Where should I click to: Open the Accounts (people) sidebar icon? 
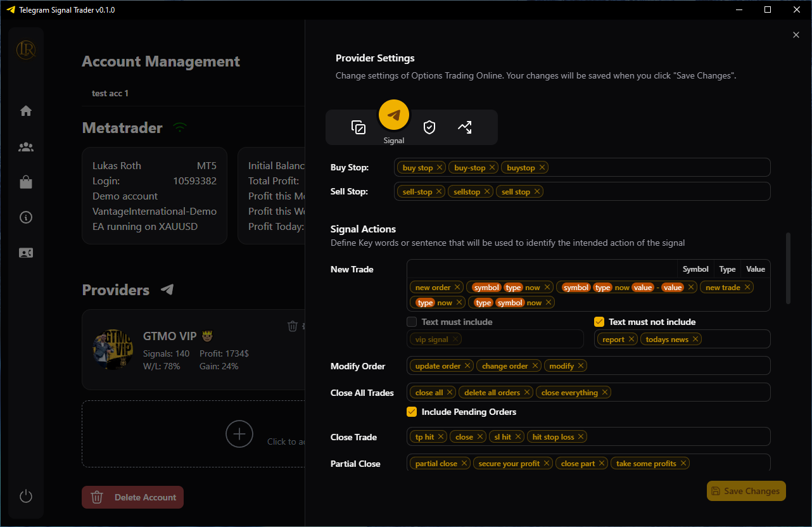pos(26,147)
